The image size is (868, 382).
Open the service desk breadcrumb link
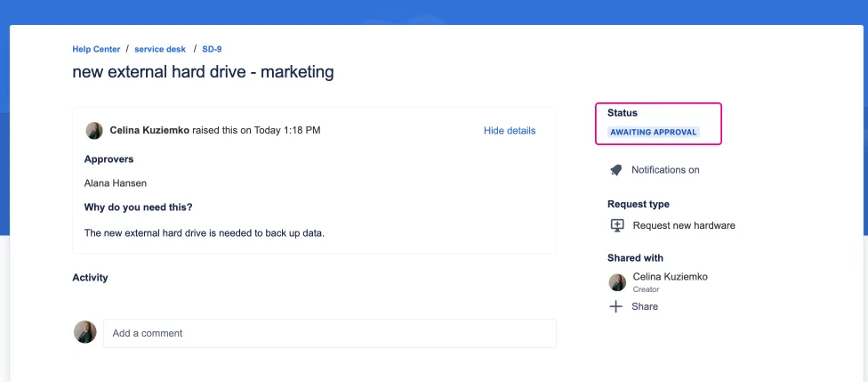tap(161, 49)
